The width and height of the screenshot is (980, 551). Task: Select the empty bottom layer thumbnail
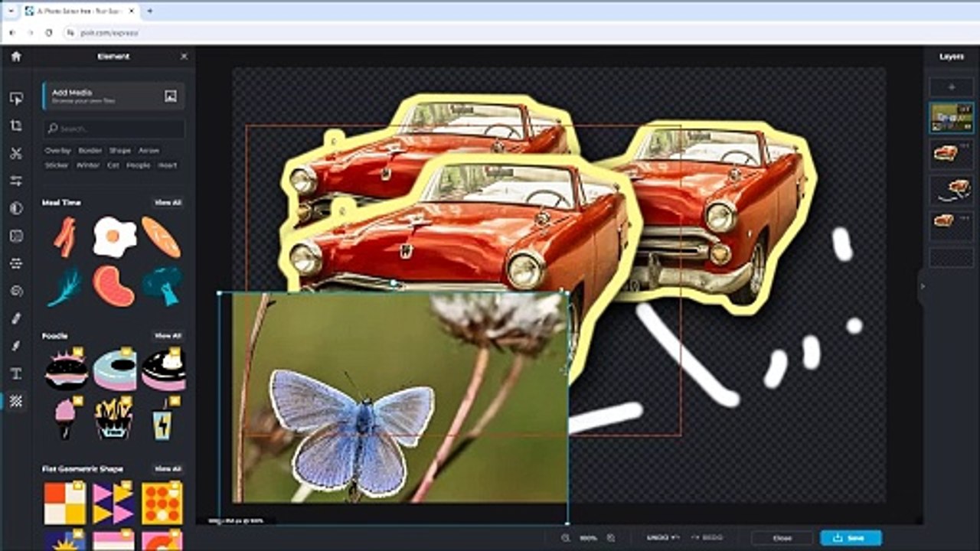click(x=952, y=257)
